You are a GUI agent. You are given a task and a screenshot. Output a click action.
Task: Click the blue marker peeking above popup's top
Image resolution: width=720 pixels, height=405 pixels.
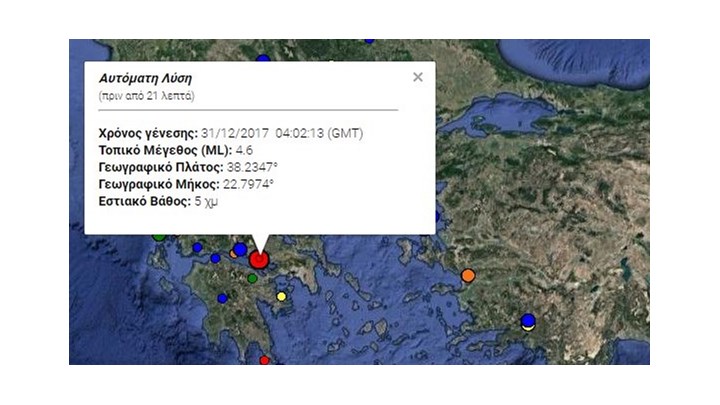(263, 58)
